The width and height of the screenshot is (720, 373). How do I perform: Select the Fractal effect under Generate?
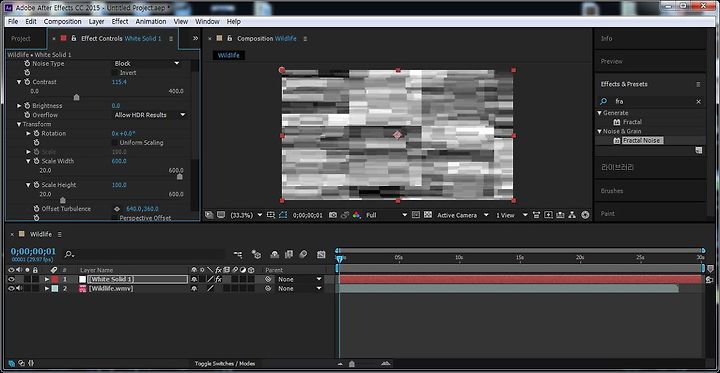pyautogui.click(x=632, y=122)
